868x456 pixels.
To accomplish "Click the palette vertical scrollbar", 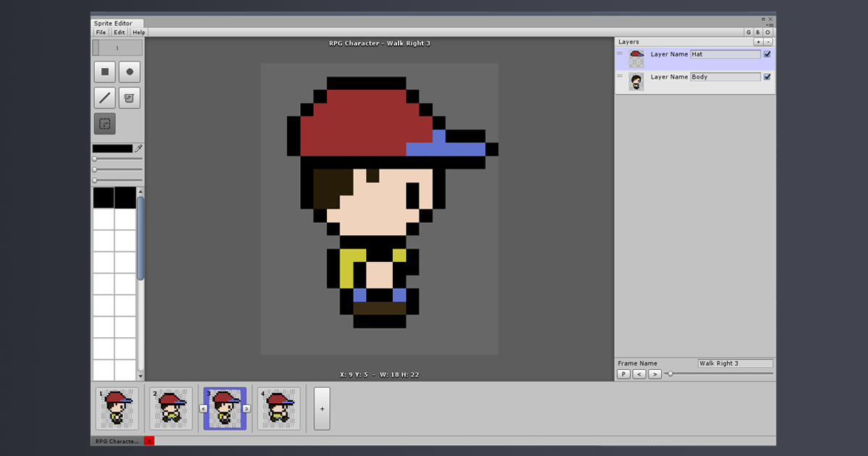I will 140,239.
